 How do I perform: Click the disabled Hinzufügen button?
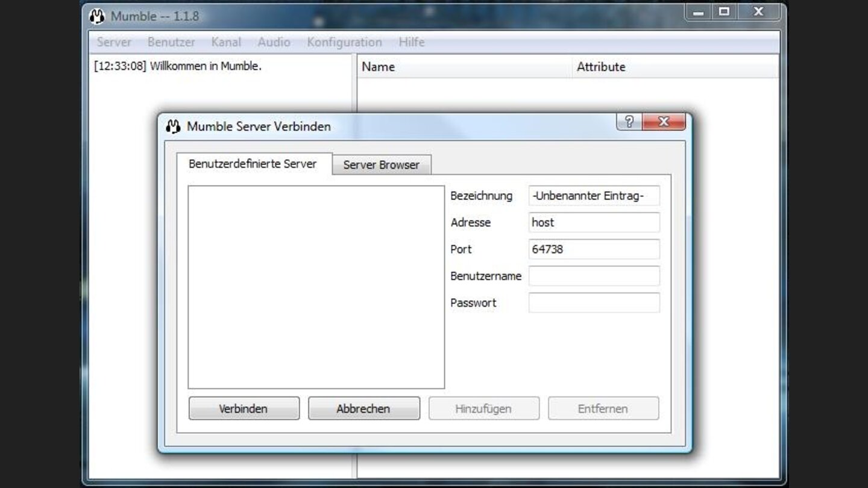click(483, 408)
